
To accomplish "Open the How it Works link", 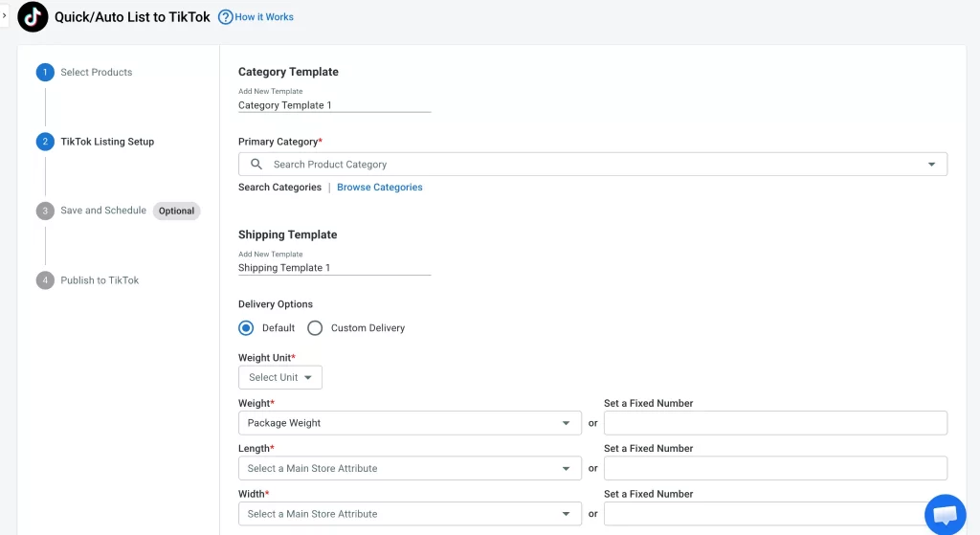I will pyautogui.click(x=264, y=17).
